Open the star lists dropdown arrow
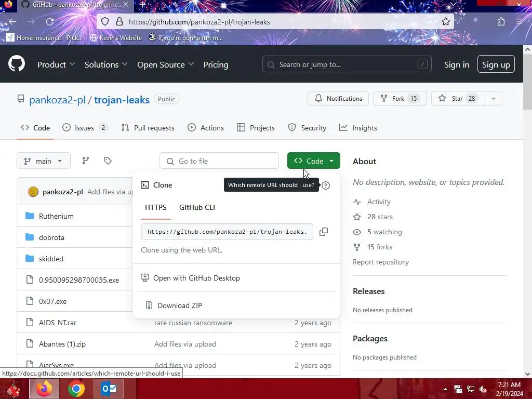Image resolution: width=532 pixels, height=399 pixels. coord(494,98)
